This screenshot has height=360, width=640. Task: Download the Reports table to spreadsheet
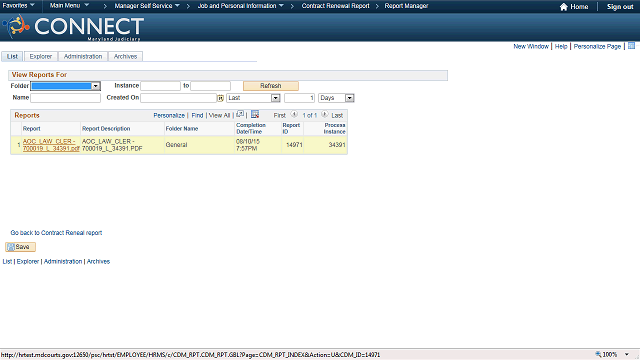coord(255,114)
